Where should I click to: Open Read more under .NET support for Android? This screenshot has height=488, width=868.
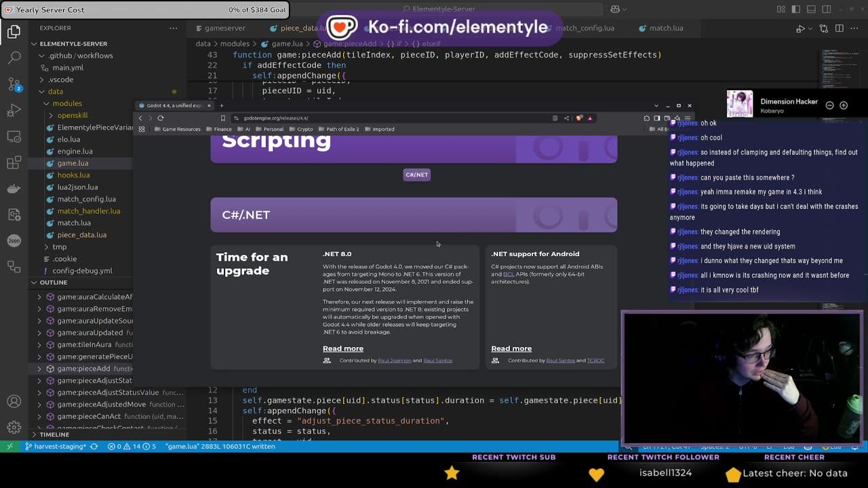pos(511,348)
